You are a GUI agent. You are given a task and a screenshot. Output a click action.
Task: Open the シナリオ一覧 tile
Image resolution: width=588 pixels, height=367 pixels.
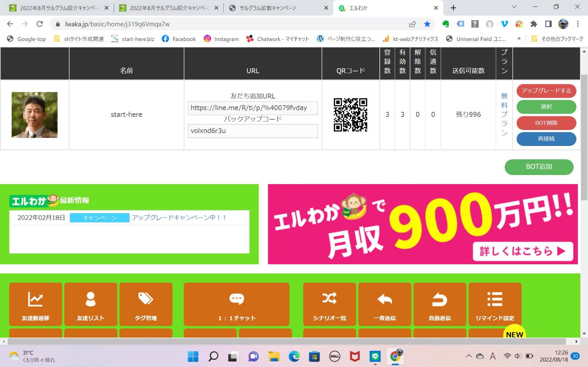click(330, 304)
